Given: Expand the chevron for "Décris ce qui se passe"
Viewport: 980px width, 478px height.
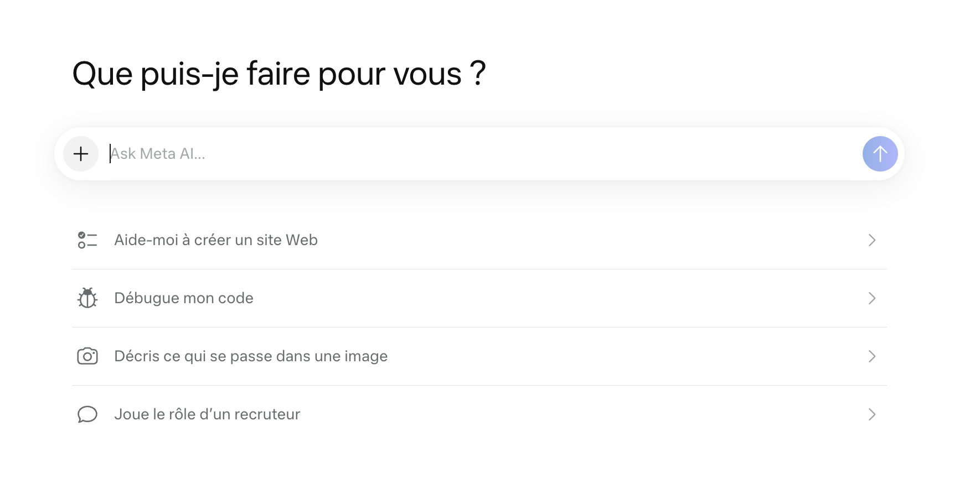Looking at the screenshot, I should click(x=872, y=356).
